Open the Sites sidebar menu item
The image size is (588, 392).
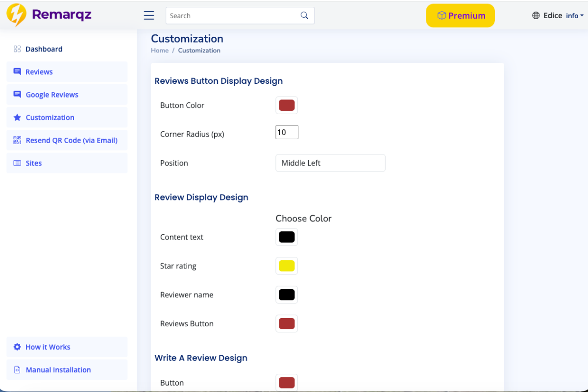click(34, 163)
